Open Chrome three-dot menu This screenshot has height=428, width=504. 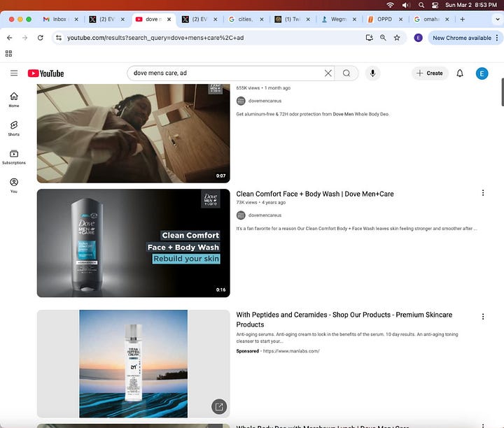pos(497,38)
